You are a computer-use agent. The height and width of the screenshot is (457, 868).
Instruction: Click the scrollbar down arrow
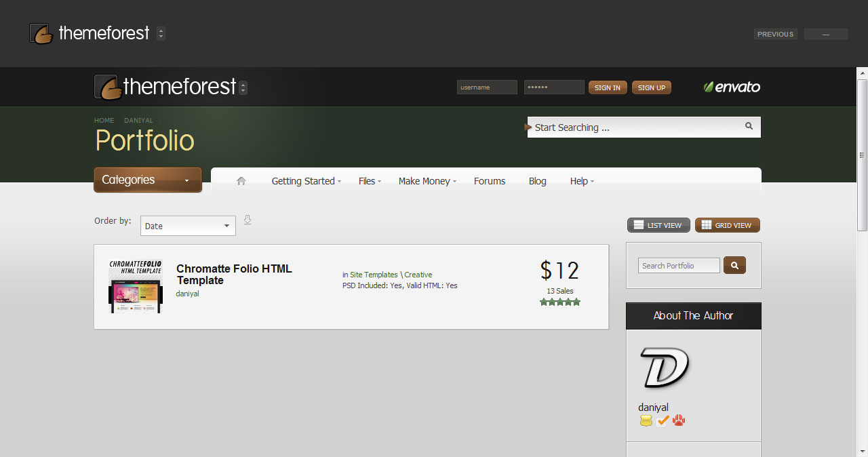[863, 451]
